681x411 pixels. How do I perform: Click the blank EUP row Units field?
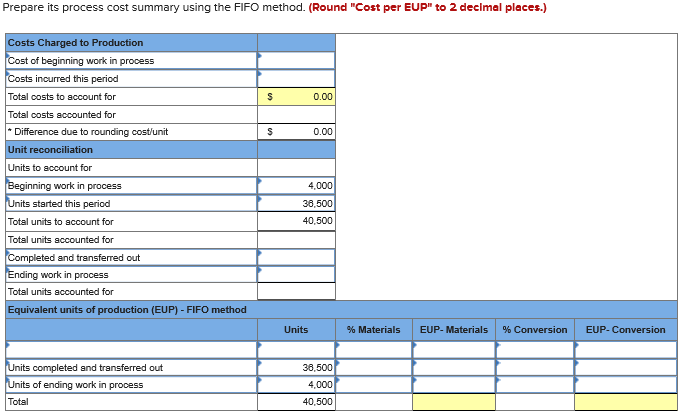[x=296, y=350]
